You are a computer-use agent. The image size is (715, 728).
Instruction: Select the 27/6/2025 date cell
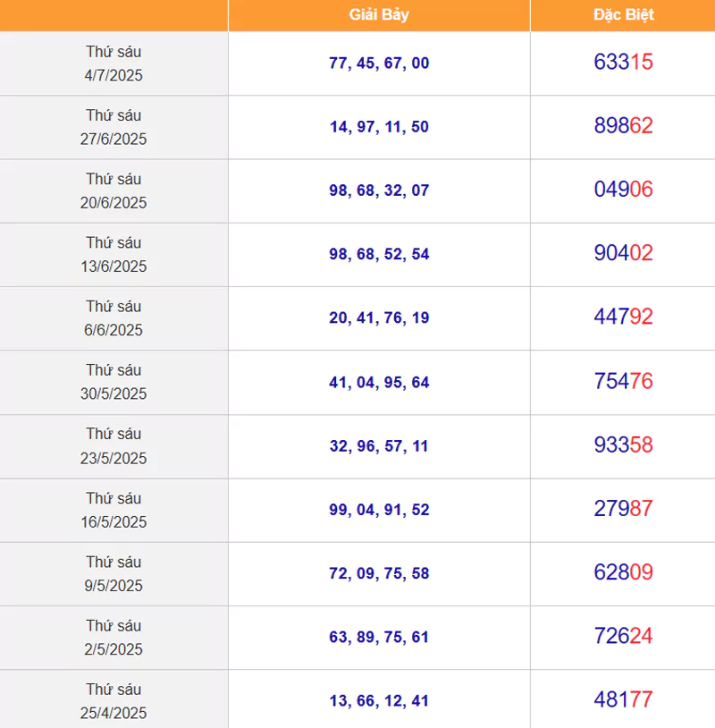[x=114, y=127]
